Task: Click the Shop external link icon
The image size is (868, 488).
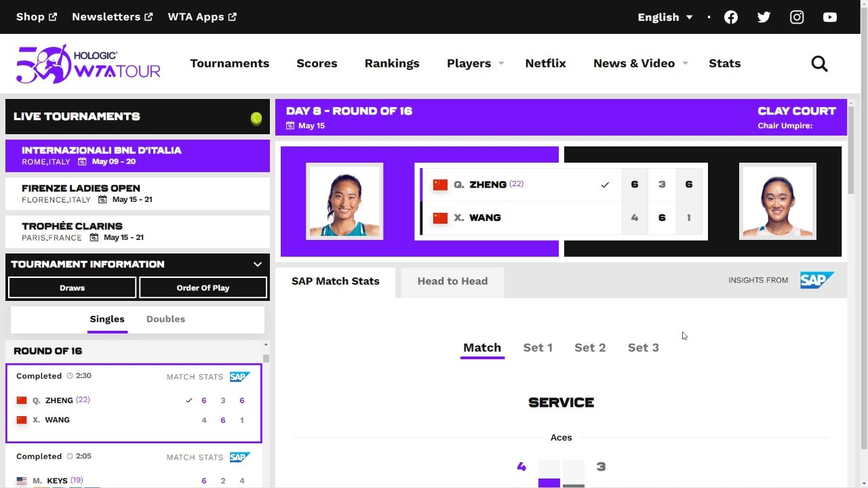Action: [x=53, y=17]
